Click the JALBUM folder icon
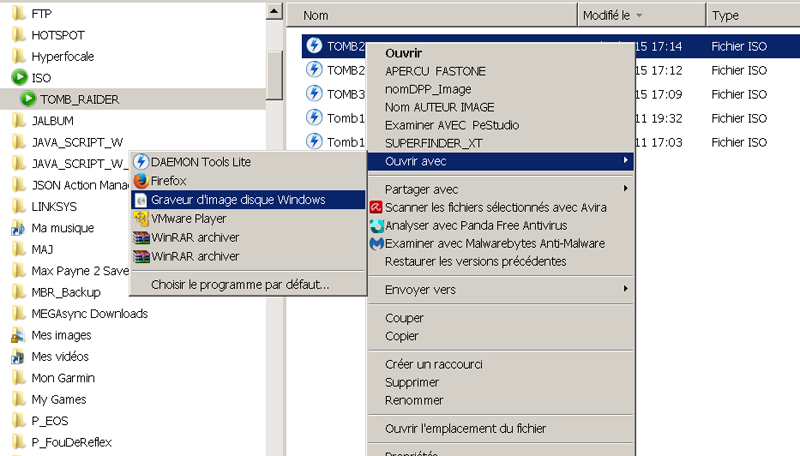 click(x=18, y=120)
